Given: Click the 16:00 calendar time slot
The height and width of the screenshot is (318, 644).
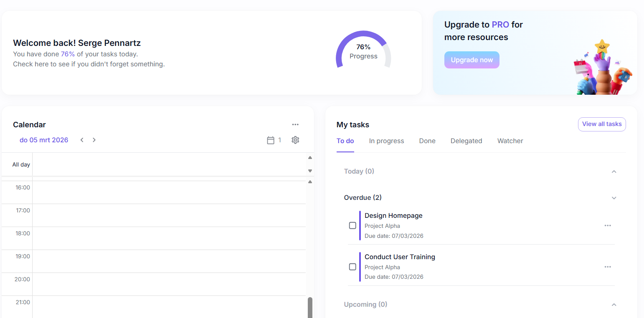Looking at the screenshot, I should coord(169,192).
